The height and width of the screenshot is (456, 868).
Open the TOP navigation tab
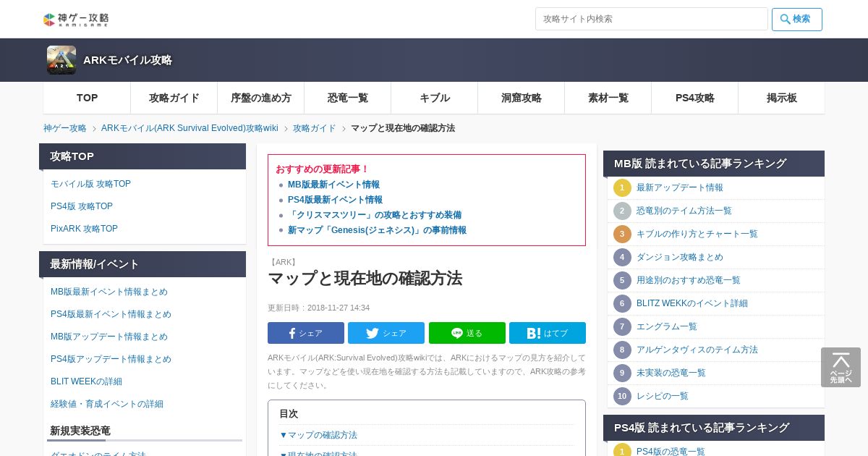tap(87, 98)
